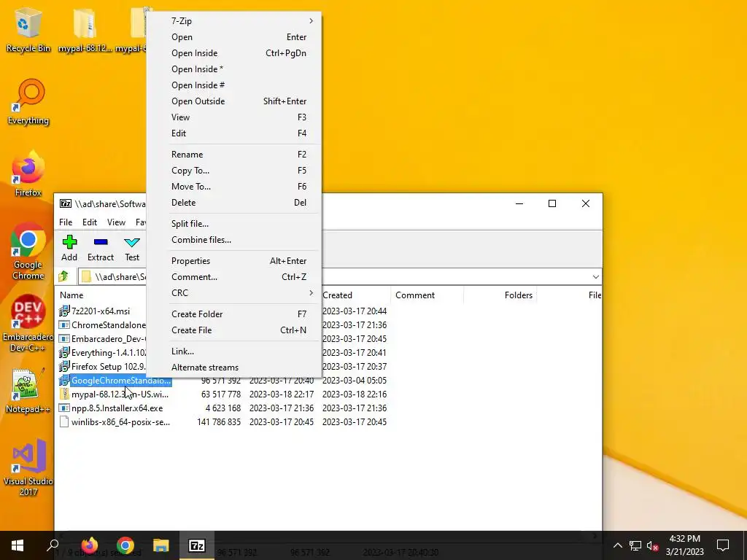The width and height of the screenshot is (747, 560).
Task: Choose Open Inside * entry
Action: pyautogui.click(x=234, y=69)
